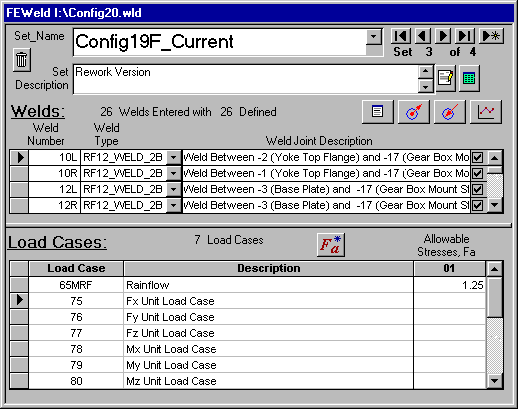Toggle the checkbox for weld 12L

pos(478,189)
